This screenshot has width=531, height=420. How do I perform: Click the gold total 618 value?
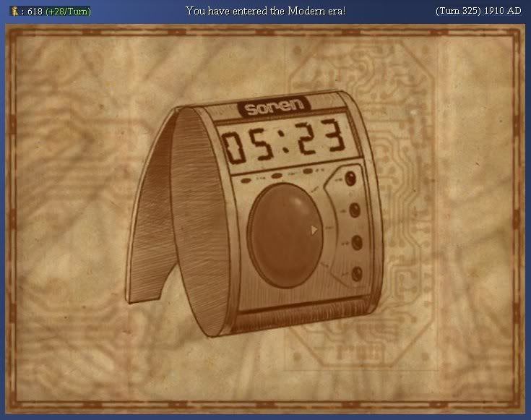(x=35, y=12)
